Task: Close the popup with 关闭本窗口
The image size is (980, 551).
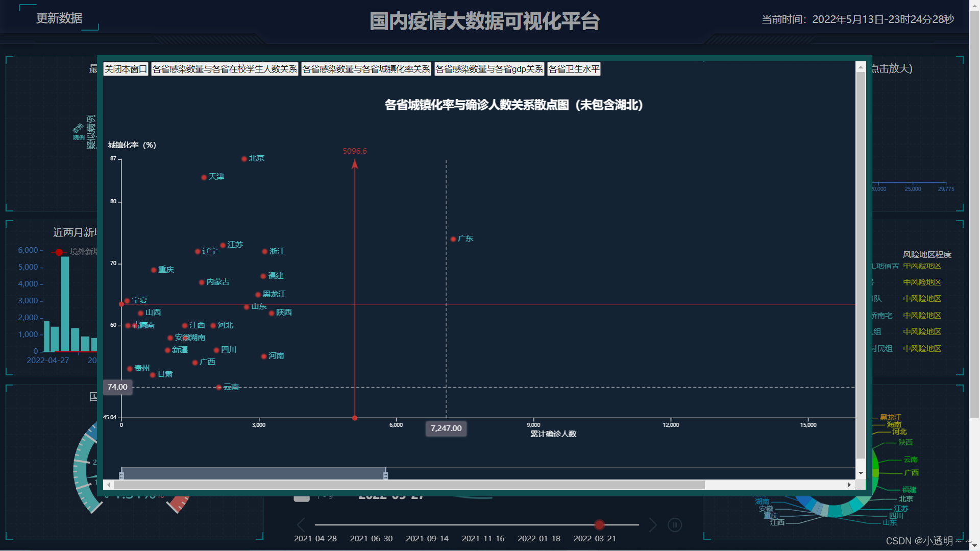Action: pos(126,69)
